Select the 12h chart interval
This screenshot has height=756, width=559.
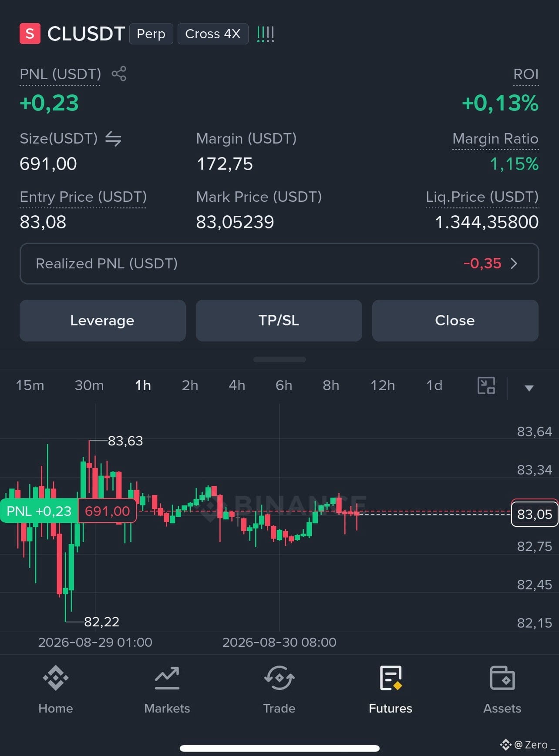tap(383, 385)
